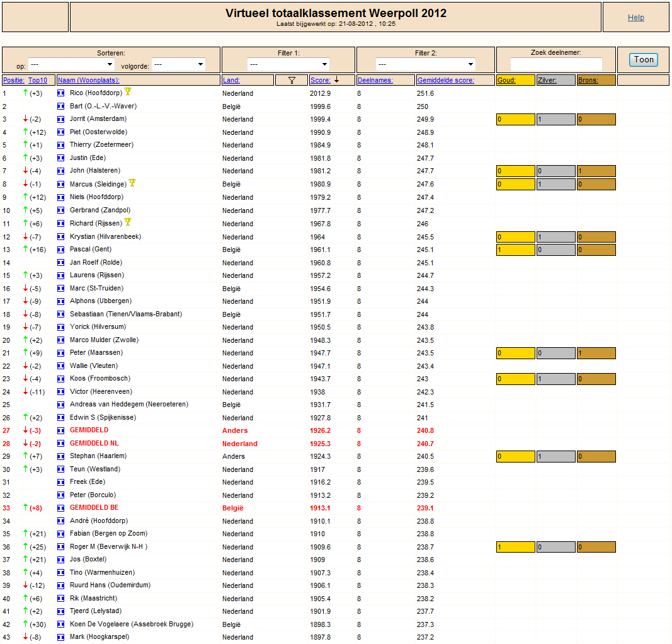Click the blue icon beside GEMIDDELD BE
This screenshot has height=644, width=672.
pyautogui.click(x=61, y=508)
